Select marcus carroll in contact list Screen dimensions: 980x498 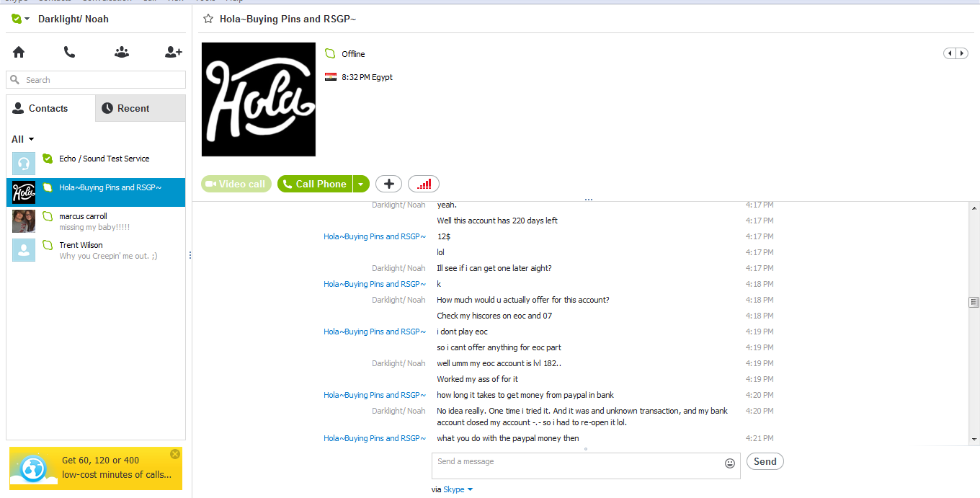point(96,221)
